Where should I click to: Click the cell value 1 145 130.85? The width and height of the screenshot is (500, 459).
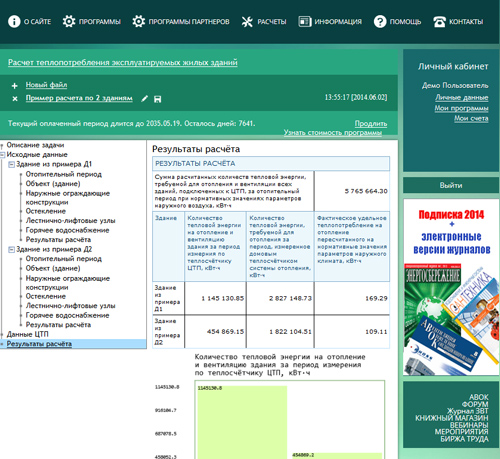pos(222,298)
